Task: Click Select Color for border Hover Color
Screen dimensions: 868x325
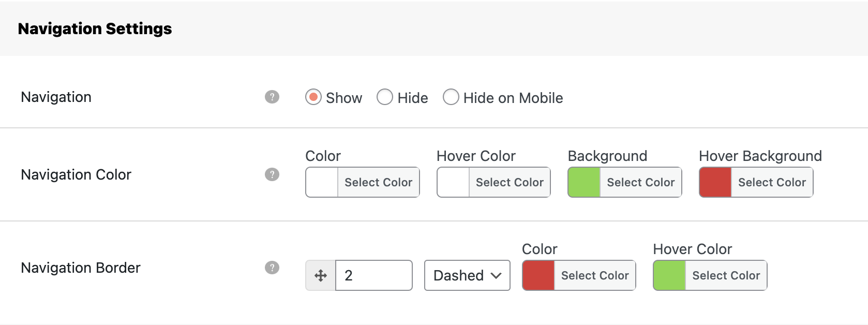Action: tap(726, 275)
